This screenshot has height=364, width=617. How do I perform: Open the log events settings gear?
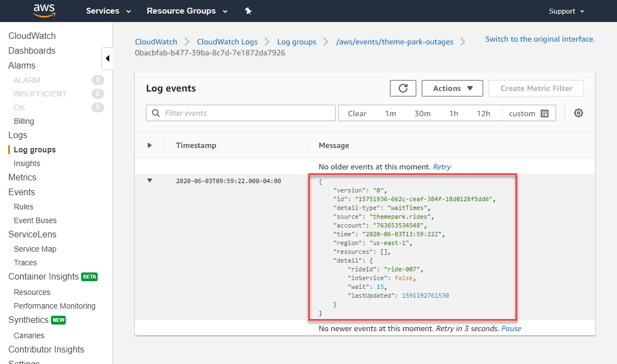[x=579, y=113]
